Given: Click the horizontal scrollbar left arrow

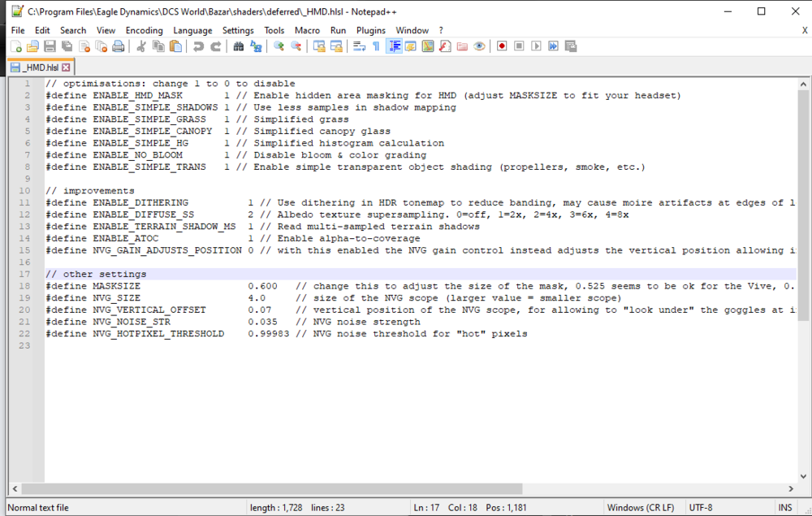Looking at the screenshot, I should pos(15,488).
